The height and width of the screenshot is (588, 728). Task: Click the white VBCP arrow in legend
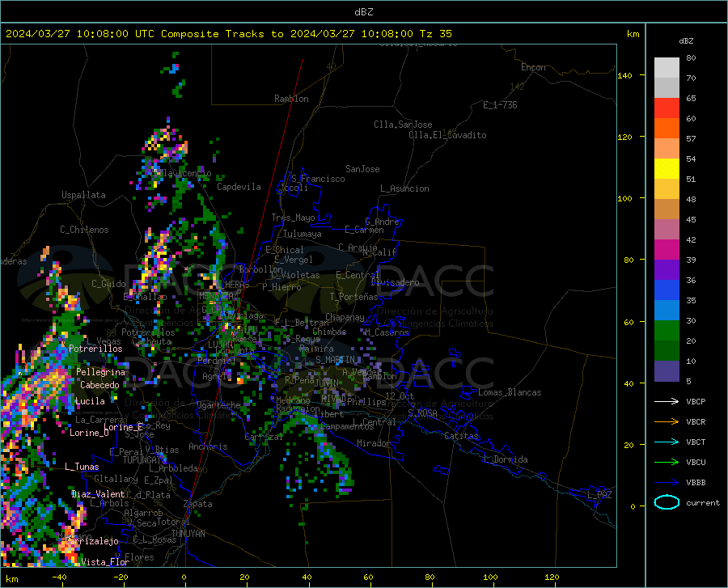tap(667, 401)
